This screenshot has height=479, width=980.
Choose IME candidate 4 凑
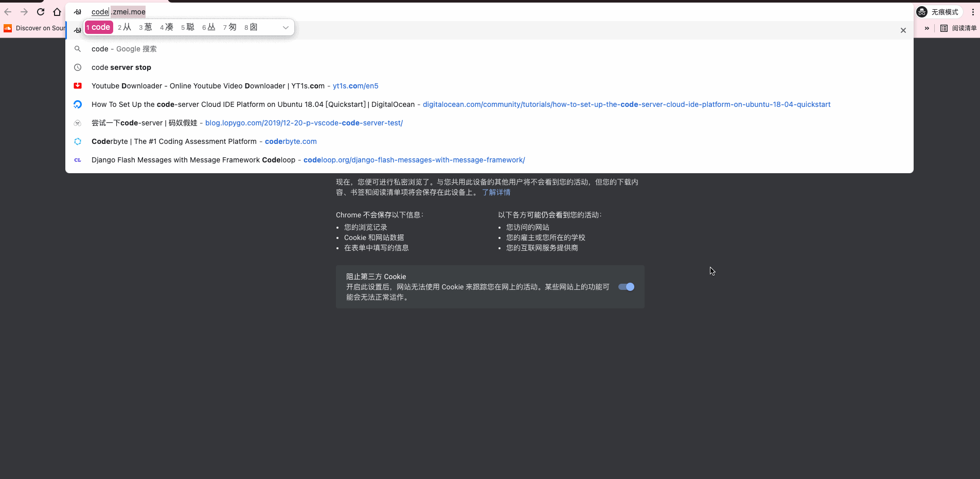pos(167,27)
